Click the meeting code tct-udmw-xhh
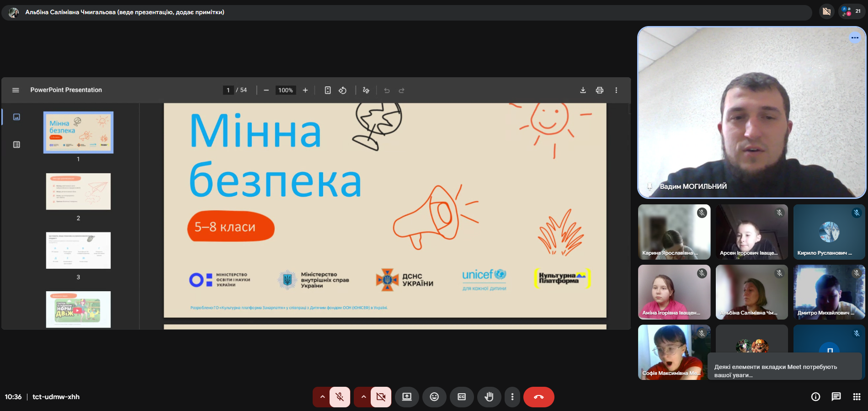 click(x=56, y=397)
